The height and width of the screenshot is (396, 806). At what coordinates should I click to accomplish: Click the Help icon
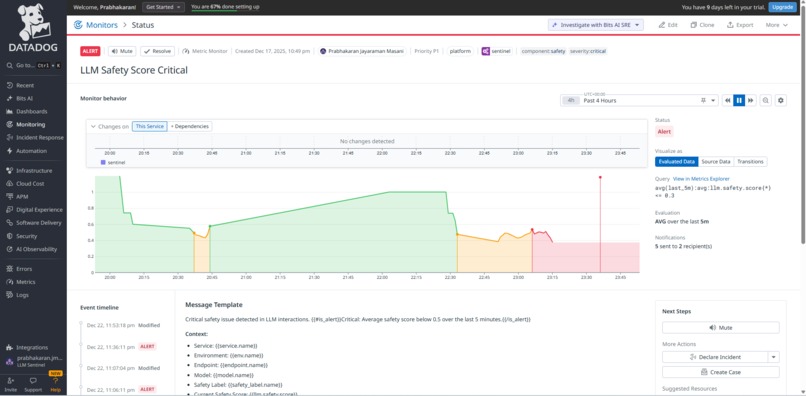pyautogui.click(x=56, y=381)
